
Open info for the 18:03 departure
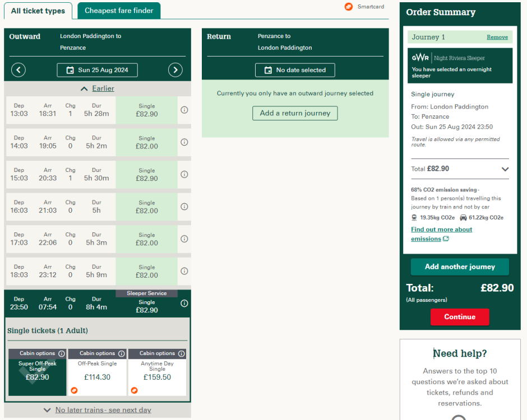pyautogui.click(x=184, y=271)
